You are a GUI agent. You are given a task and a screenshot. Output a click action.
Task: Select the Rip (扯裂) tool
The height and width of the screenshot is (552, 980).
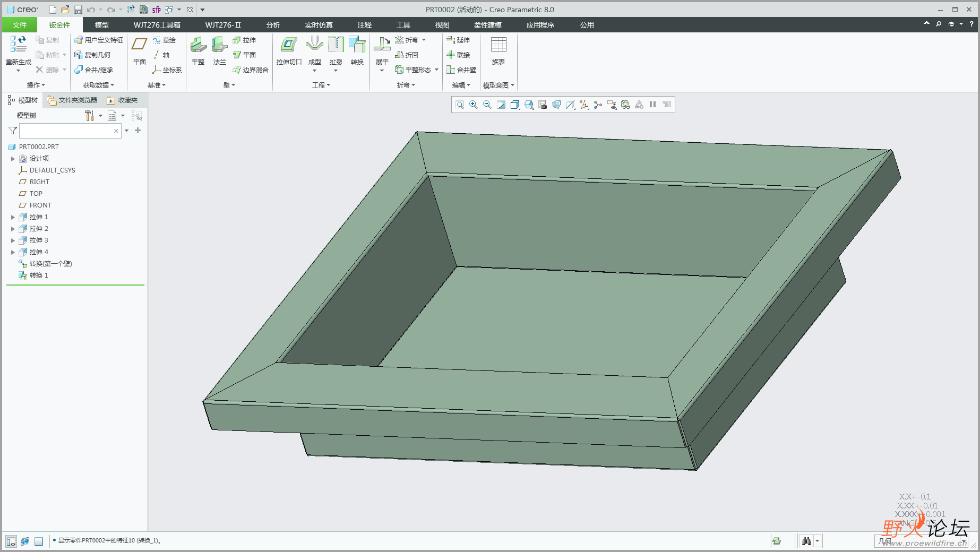click(336, 51)
